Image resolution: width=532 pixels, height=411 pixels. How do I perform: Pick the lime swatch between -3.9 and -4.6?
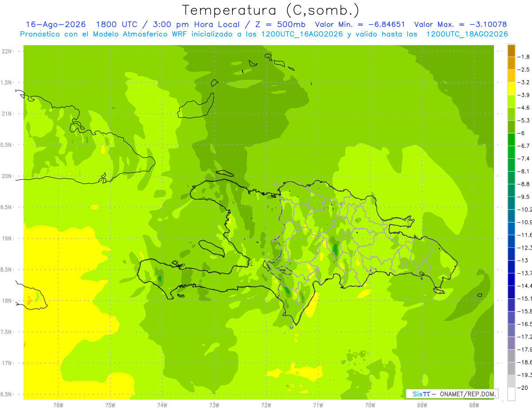click(511, 102)
